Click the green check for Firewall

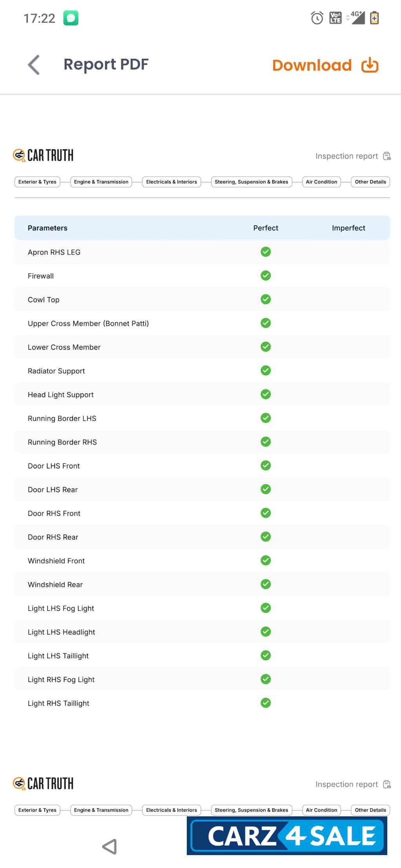(x=266, y=276)
